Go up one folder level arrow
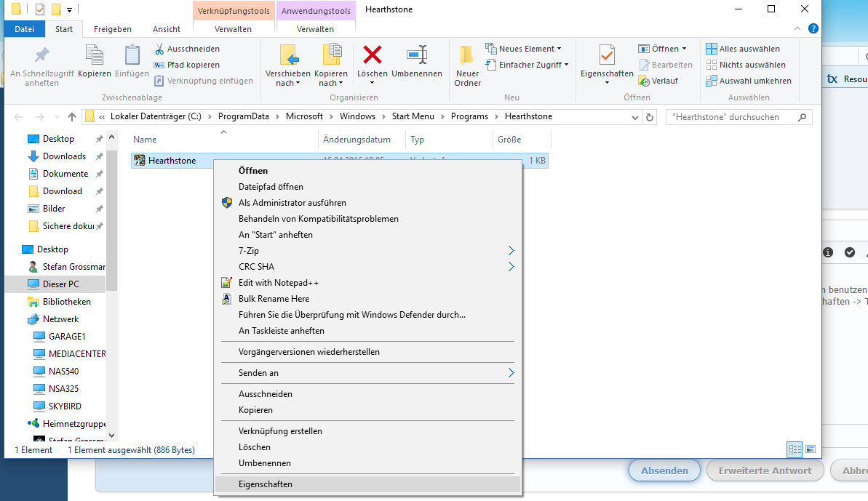Screen dimensions: 868x501 (x=72, y=117)
